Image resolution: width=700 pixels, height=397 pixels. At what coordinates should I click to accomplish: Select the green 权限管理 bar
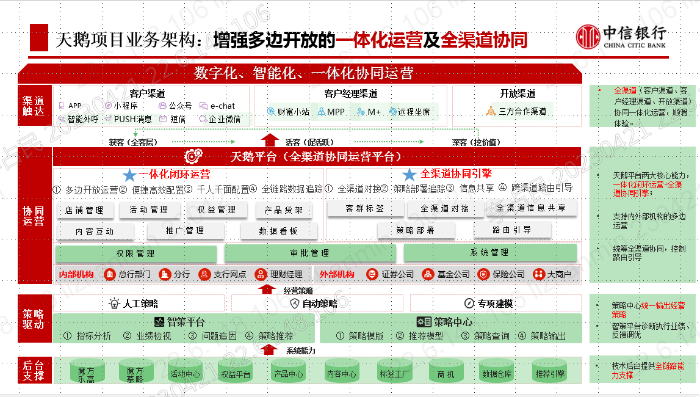136,254
